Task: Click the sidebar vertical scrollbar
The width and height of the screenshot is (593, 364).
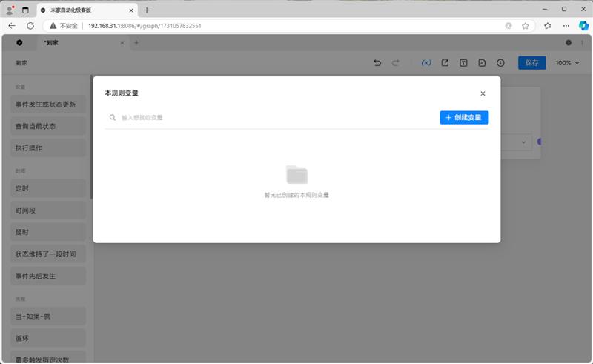Action: (x=91, y=137)
